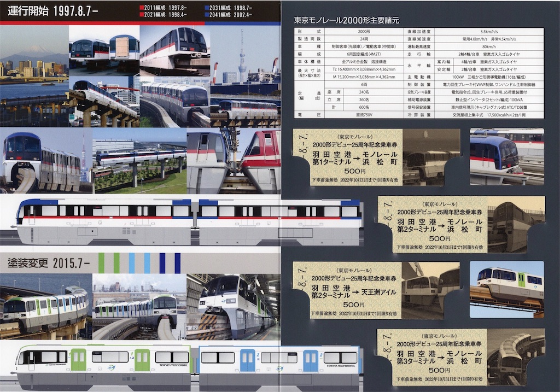Click the 'M 15,200mm×3,038mm×4,362mm' cell
This screenshot has height=392, width=560.
[364, 77]
